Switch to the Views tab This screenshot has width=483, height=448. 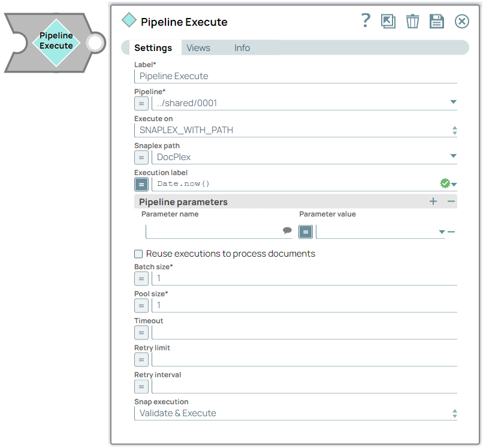[x=198, y=48]
